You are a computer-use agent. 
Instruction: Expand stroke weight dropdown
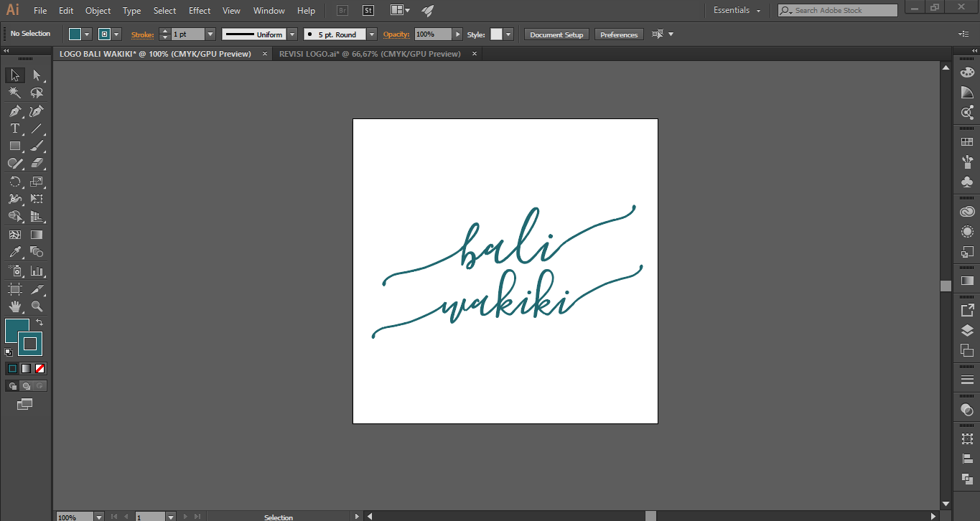pos(210,34)
